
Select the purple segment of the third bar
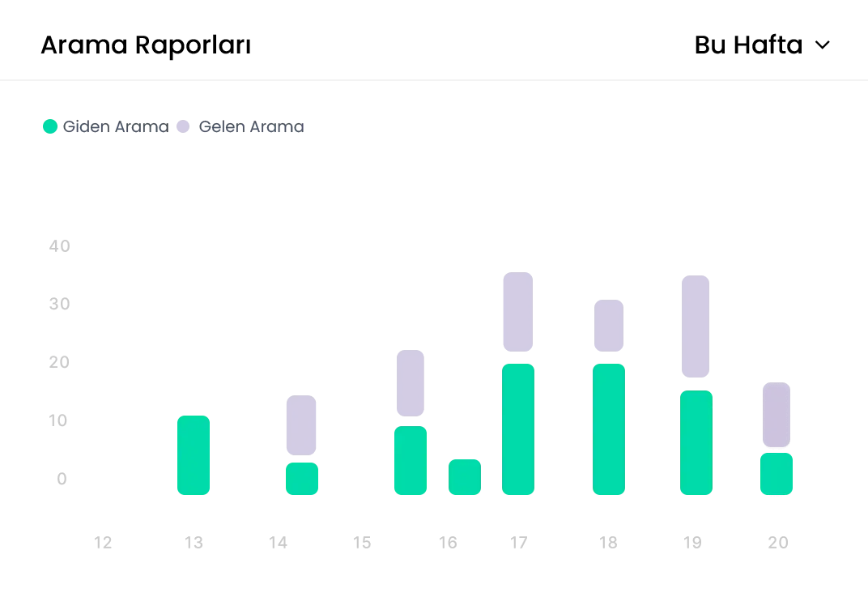coord(411,383)
